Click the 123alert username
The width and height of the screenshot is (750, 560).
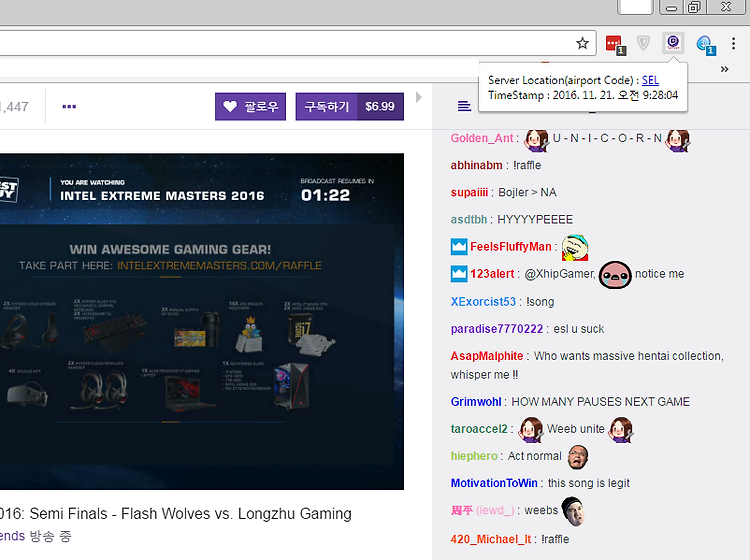(492, 274)
